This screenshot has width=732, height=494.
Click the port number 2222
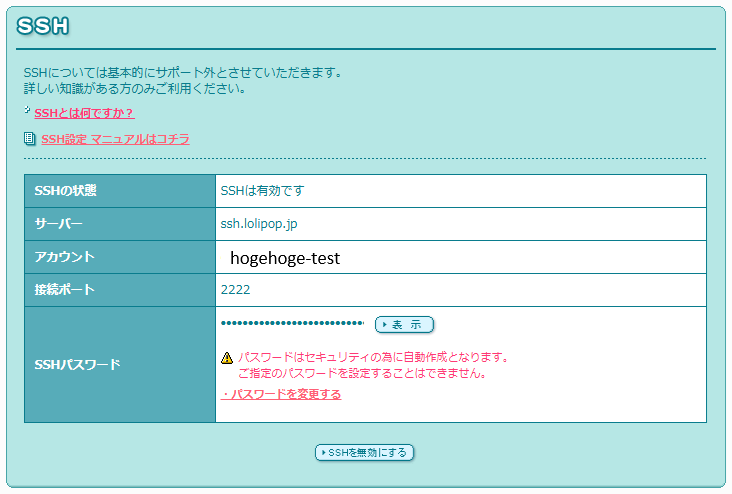coord(235,290)
